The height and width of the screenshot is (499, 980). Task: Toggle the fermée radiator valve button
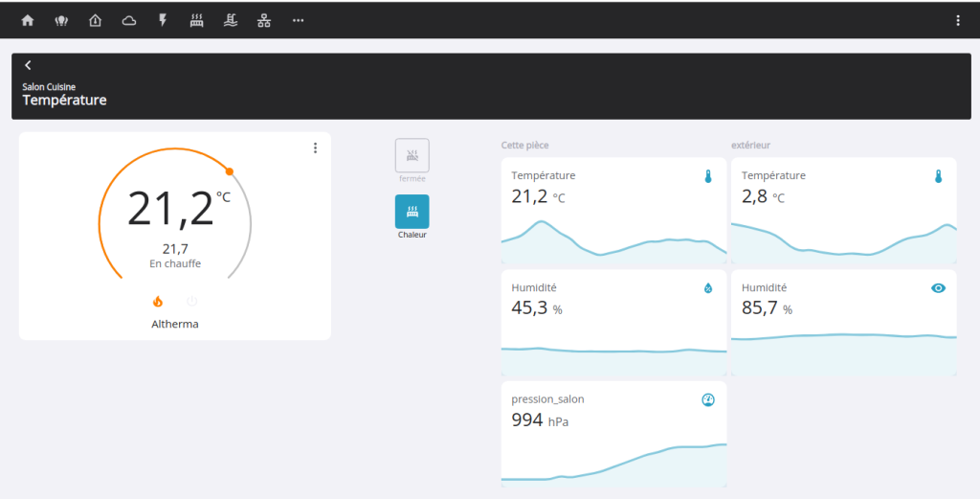pos(412,155)
